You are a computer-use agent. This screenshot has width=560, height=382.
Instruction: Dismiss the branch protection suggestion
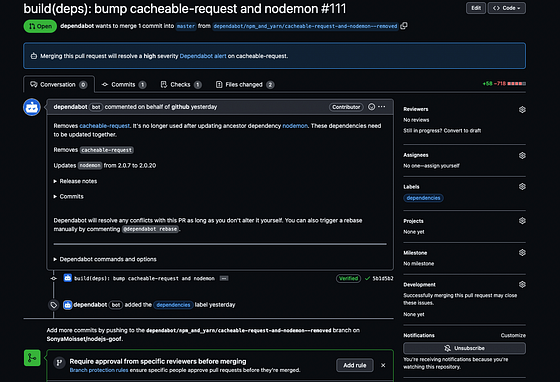(x=383, y=365)
